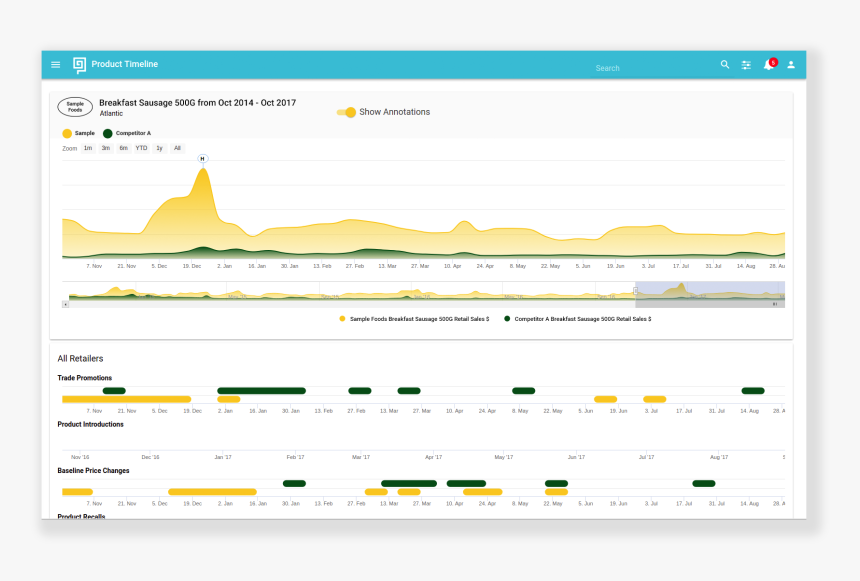Select yellow Trade Promotions bar near 19 Jun
This screenshot has width=860, height=581.
[x=606, y=399]
